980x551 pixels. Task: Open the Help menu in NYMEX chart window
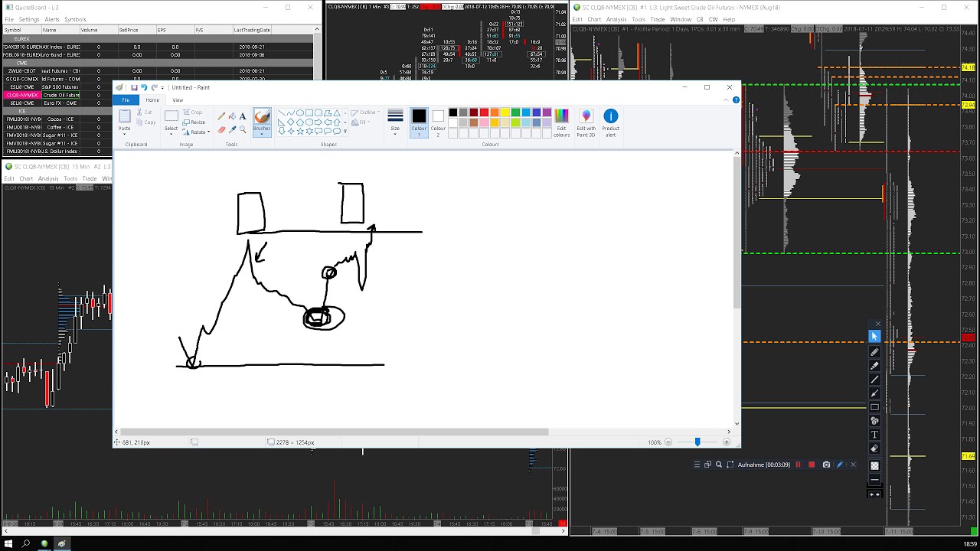(x=729, y=20)
